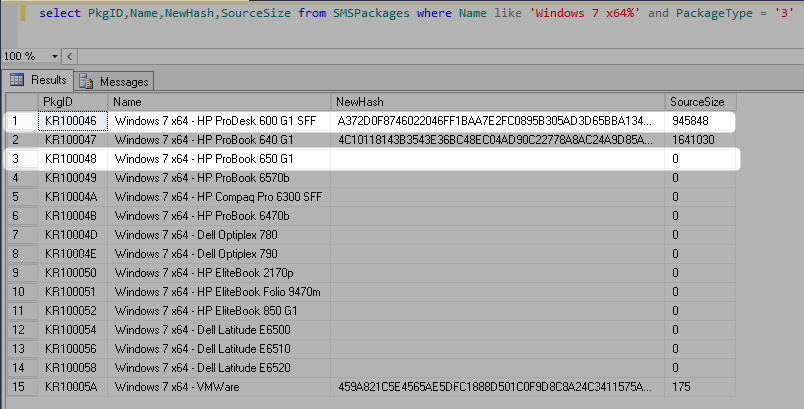Click the Messages tab icon
Viewport: 804px width, 409px height.
click(x=86, y=81)
